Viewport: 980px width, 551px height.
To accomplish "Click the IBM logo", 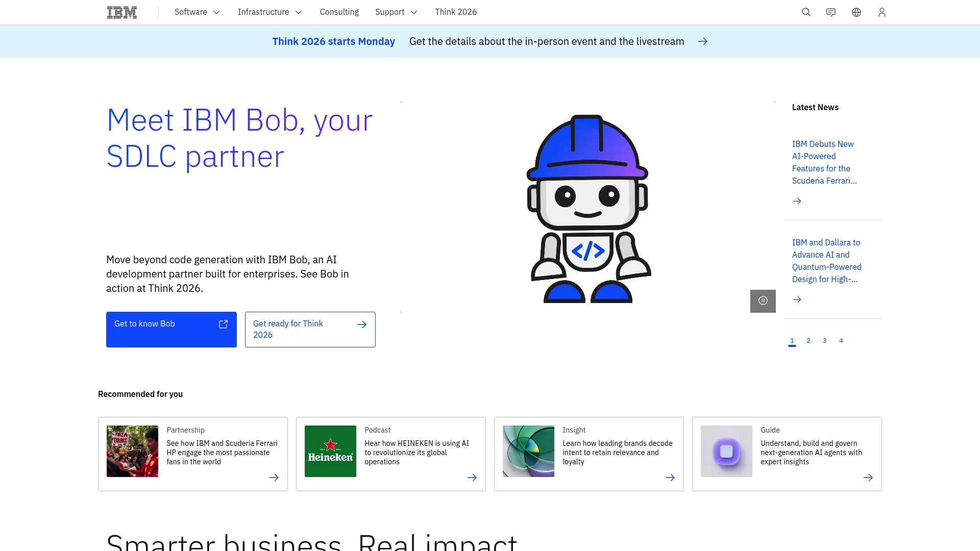I will [122, 12].
